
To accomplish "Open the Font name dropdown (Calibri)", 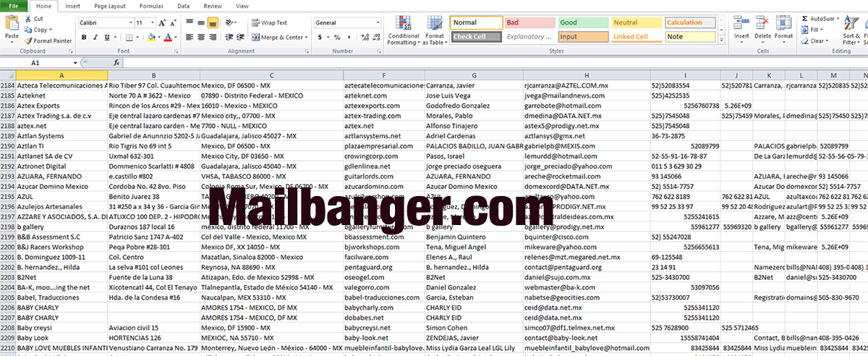I will click(x=129, y=22).
